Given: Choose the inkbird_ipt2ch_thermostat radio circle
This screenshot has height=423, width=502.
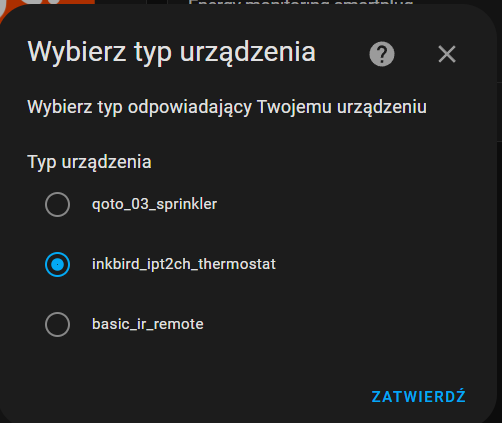Looking at the screenshot, I should point(57,264).
